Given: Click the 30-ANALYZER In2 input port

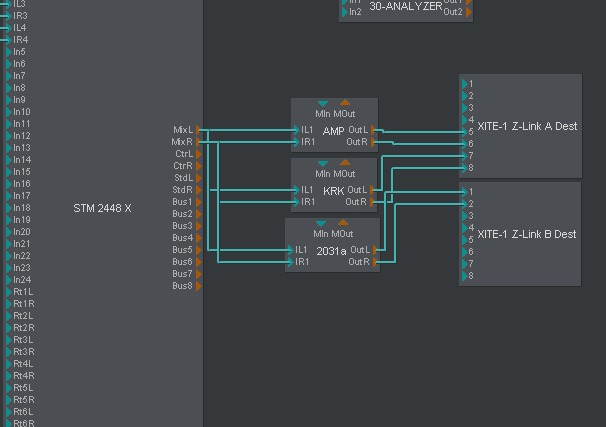Looking at the screenshot, I should (344, 12).
